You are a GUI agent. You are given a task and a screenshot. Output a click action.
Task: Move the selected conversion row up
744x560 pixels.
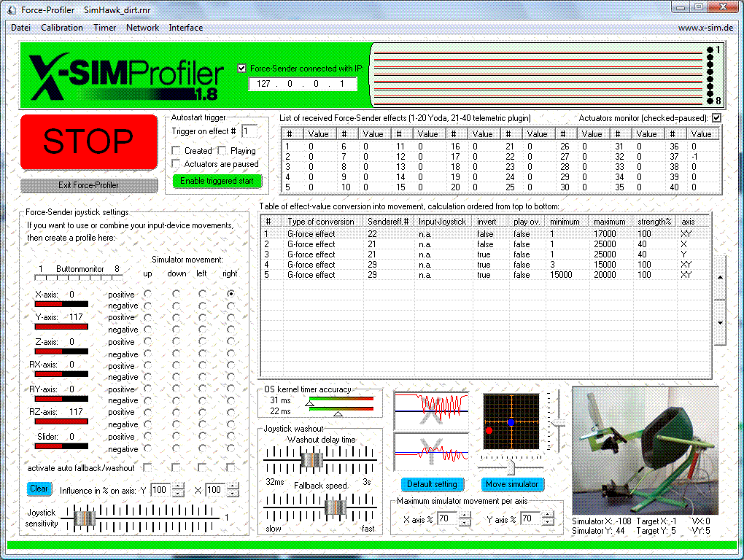coord(720,277)
